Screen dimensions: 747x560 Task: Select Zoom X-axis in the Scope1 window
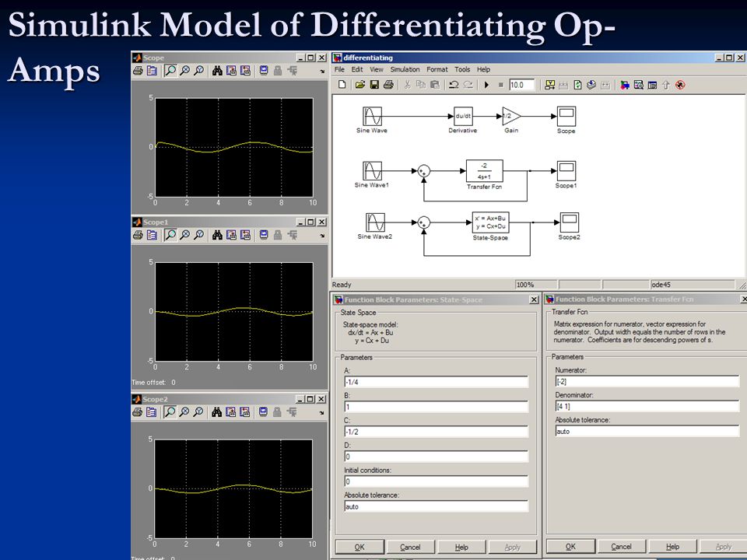(185, 235)
